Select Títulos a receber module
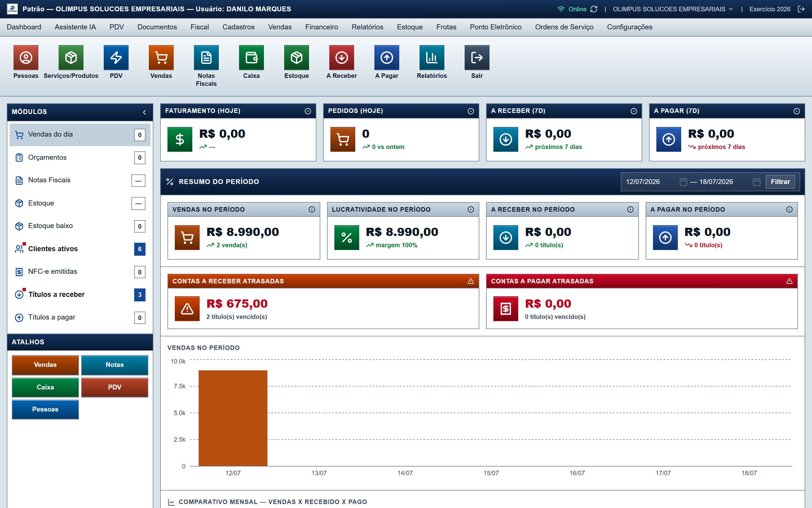This screenshot has width=812, height=508. point(80,295)
